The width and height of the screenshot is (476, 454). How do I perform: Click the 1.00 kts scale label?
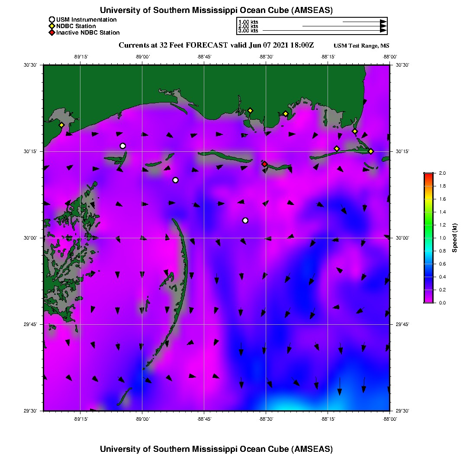(x=248, y=22)
